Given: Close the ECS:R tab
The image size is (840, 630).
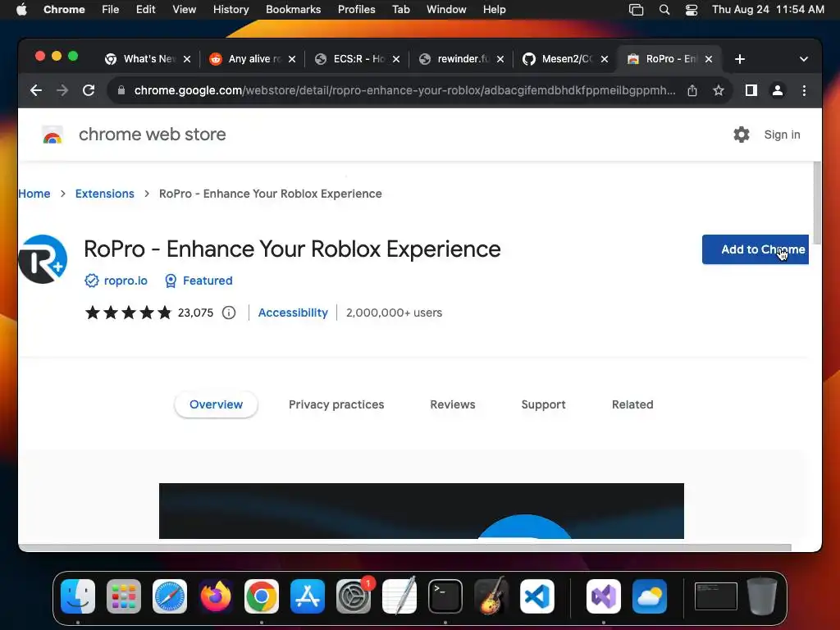Looking at the screenshot, I should click(x=396, y=59).
